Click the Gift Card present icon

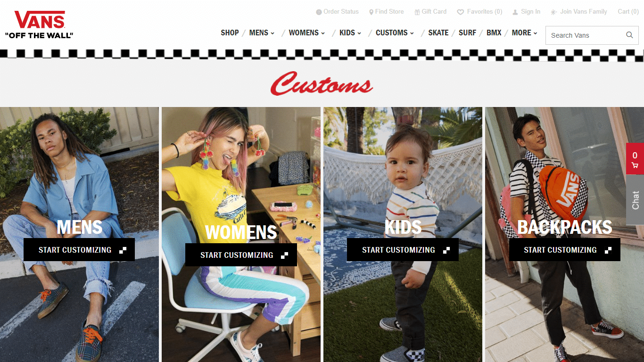click(417, 12)
